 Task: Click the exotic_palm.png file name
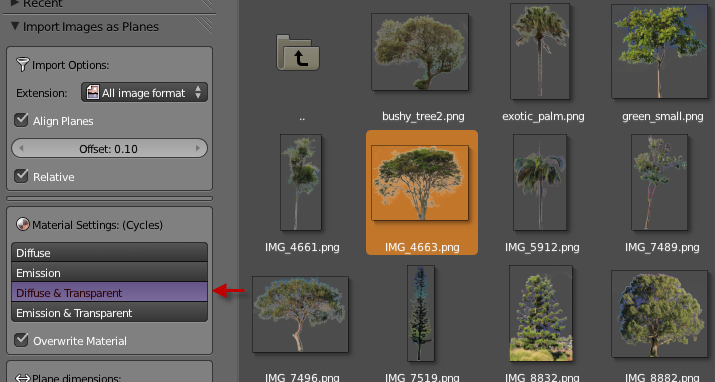[x=543, y=116]
